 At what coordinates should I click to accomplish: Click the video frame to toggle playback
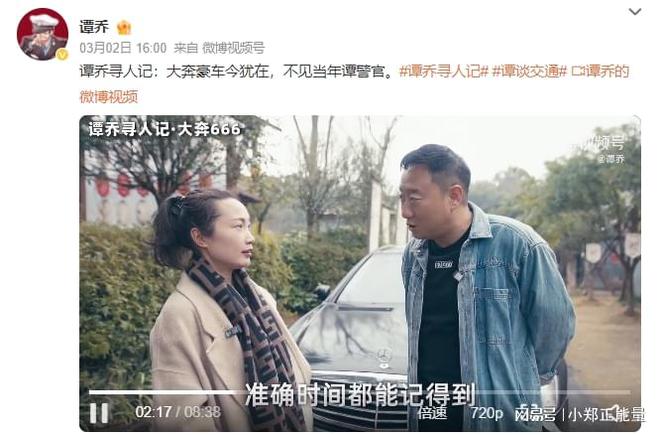(x=360, y=253)
